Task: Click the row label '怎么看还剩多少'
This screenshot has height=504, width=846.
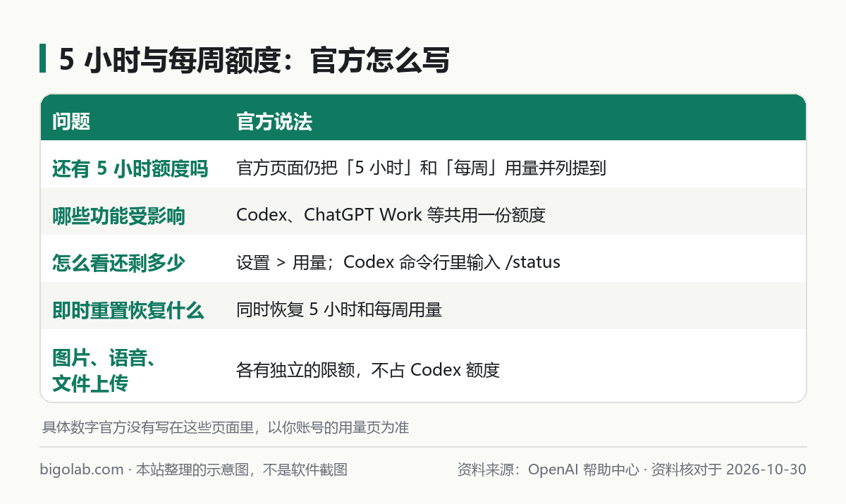Action: 118,263
